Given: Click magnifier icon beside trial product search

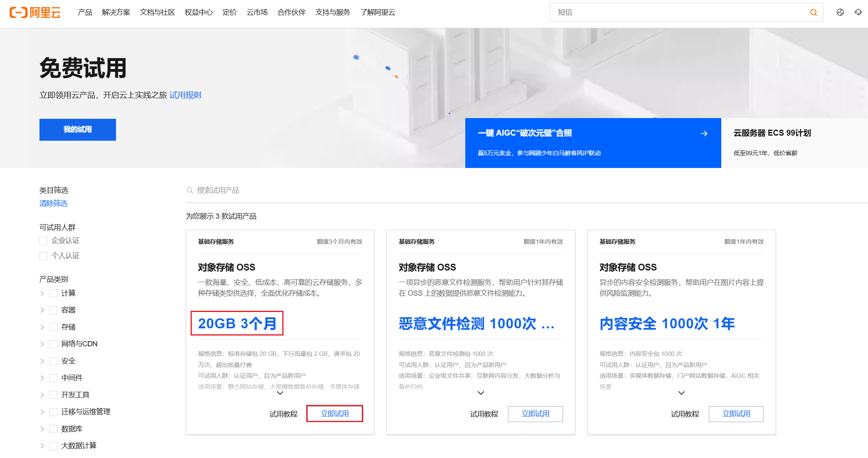Looking at the screenshot, I should (x=190, y=190).
